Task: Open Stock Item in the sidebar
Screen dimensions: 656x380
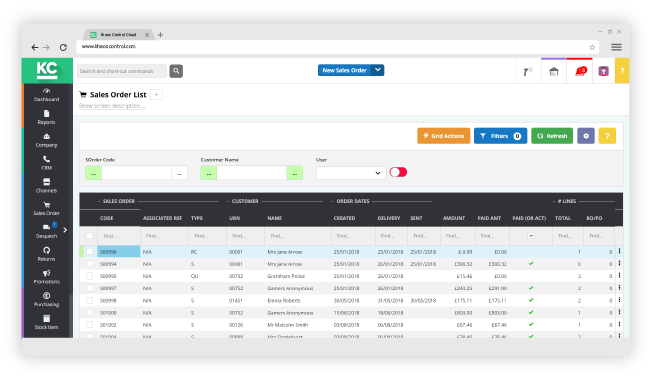Action: pyautogui.click(x=46, y=322)
